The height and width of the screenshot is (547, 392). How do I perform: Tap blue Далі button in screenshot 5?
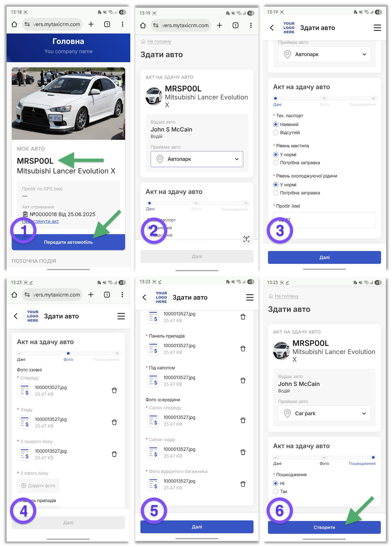197,527
